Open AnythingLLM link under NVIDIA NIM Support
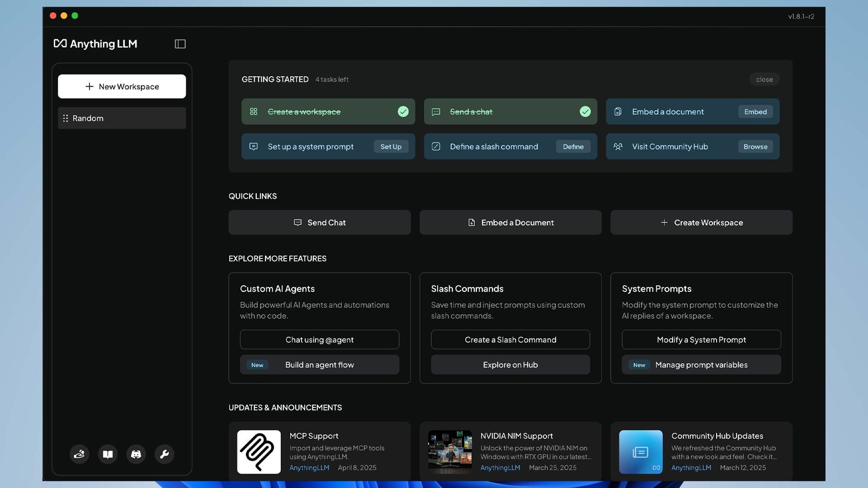The height and width of the screenshot is (488, 868). click(500, 468)
